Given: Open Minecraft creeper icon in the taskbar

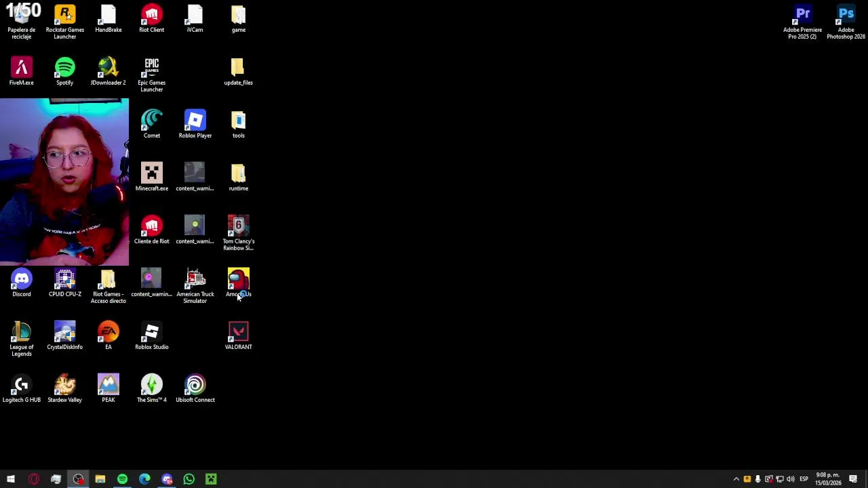Looking at the screenshot, I should (211, 479).
